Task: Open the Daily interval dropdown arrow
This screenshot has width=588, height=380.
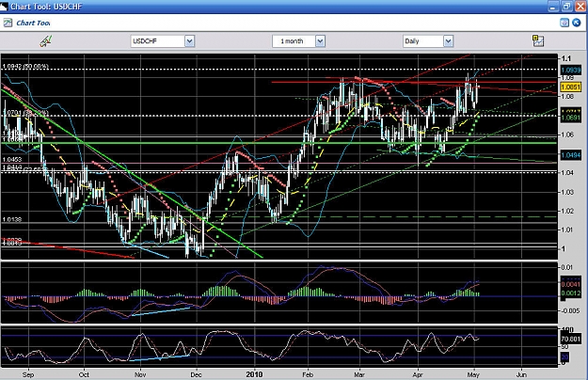Action: 448,41
